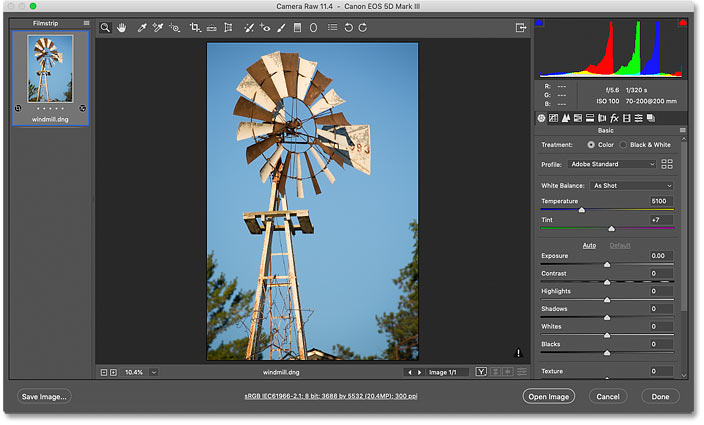Open the Effects fx panel tab
704x425 pixels.
[x=614, y=118]
